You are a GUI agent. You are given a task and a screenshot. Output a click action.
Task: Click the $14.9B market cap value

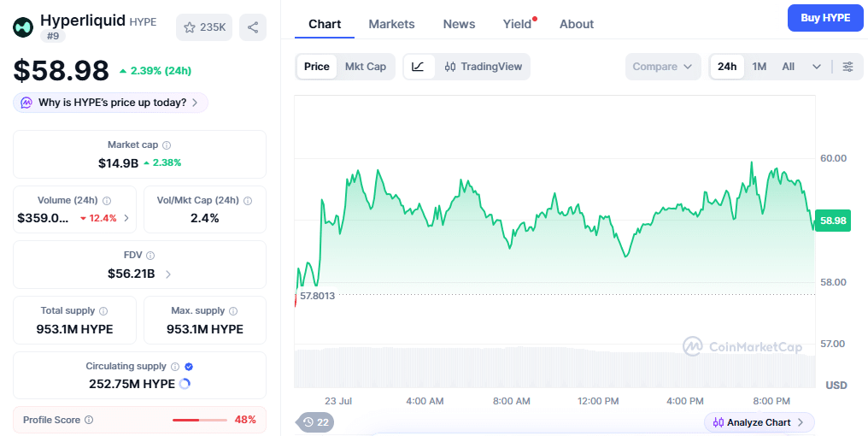pyautogui.click(x=118, y=163)
